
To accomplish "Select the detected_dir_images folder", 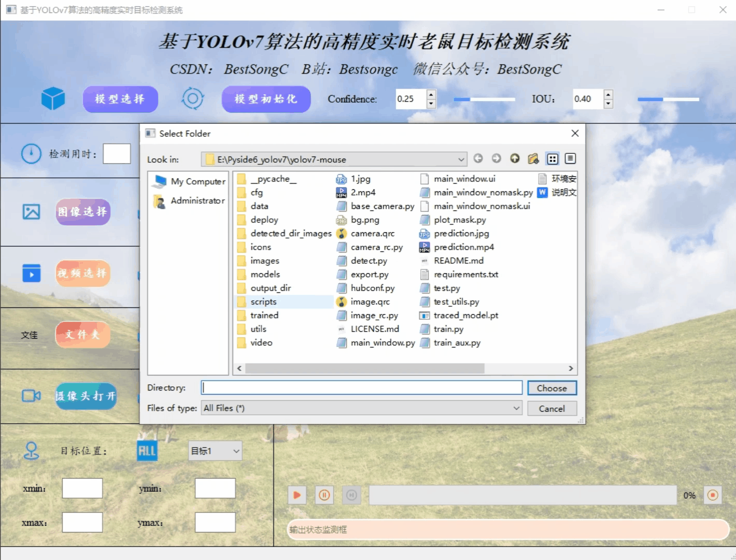I will click(x=284, y=233).
